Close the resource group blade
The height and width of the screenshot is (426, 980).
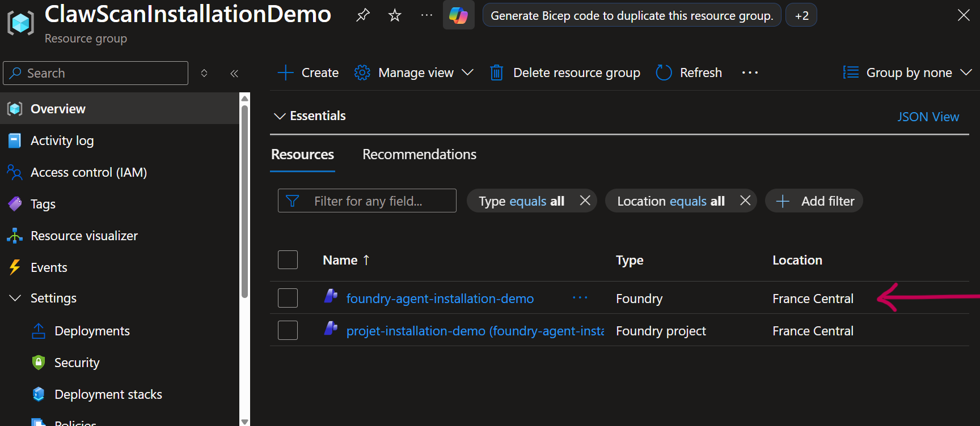[964, 15]
